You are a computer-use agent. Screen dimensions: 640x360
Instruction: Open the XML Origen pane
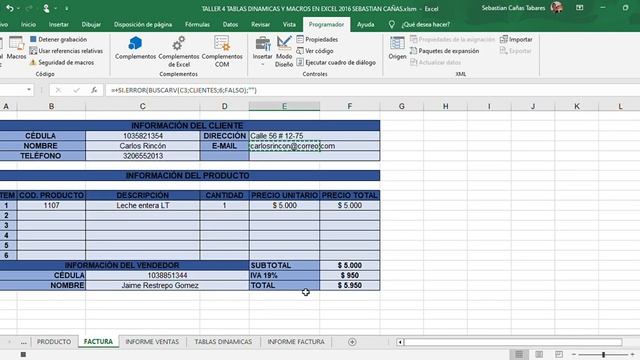(x=397, y=48)
